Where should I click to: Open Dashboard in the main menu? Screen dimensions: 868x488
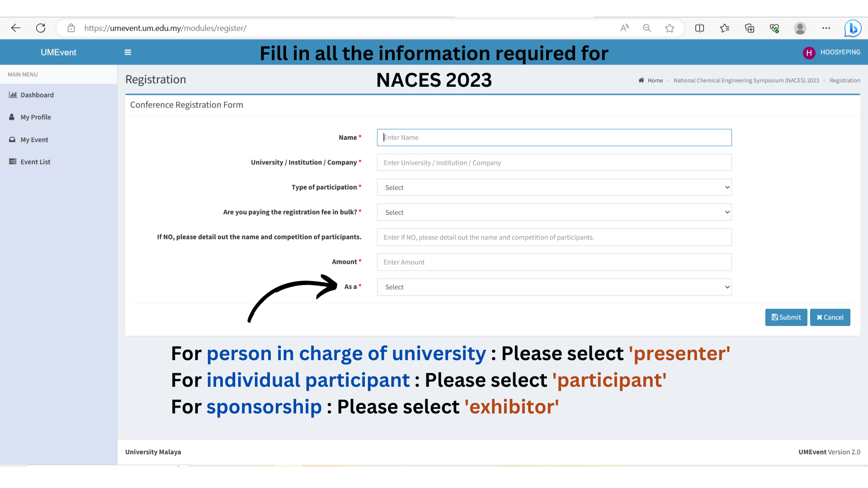[x=37, y=95]
